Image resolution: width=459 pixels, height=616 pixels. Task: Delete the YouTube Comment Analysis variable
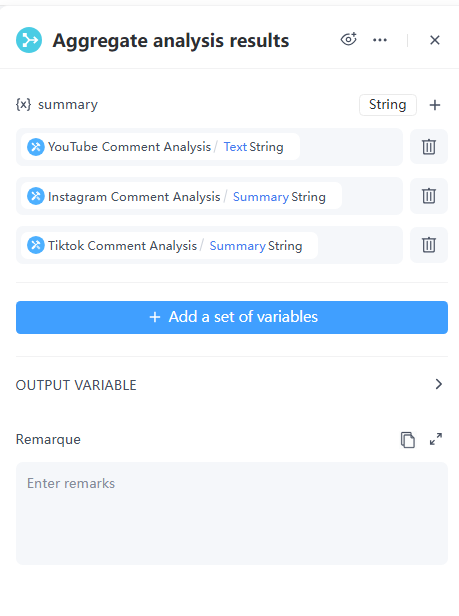pos(429,147)
